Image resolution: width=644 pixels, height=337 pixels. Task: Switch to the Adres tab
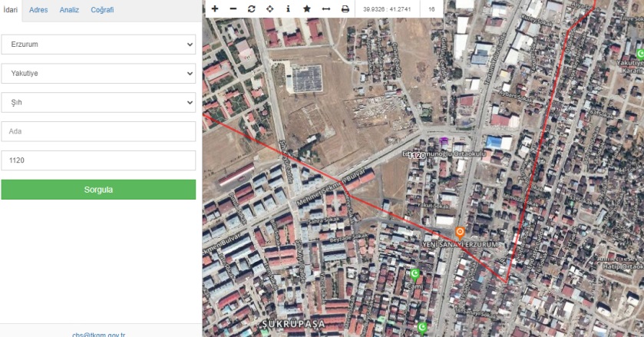coord(38,10)
